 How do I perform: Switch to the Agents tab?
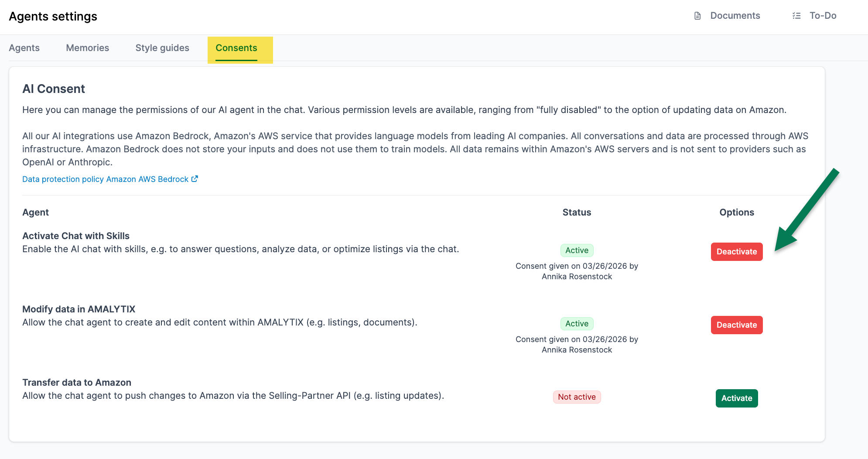tap(24, 48)
